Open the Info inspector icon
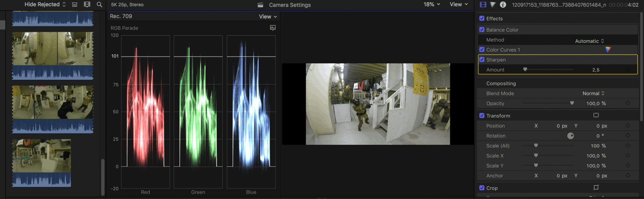The width and height of the screenshot is (644, 199). click(503, 5)
